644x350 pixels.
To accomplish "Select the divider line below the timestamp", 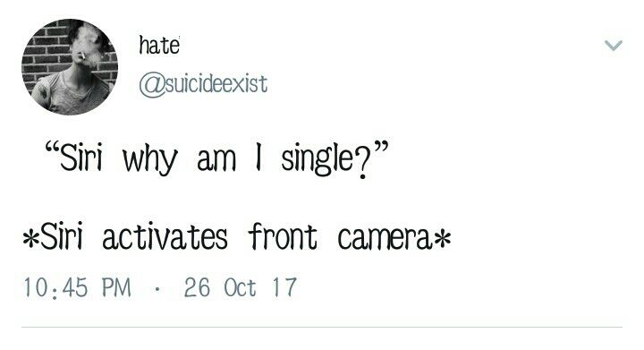I will pos(322,328).
